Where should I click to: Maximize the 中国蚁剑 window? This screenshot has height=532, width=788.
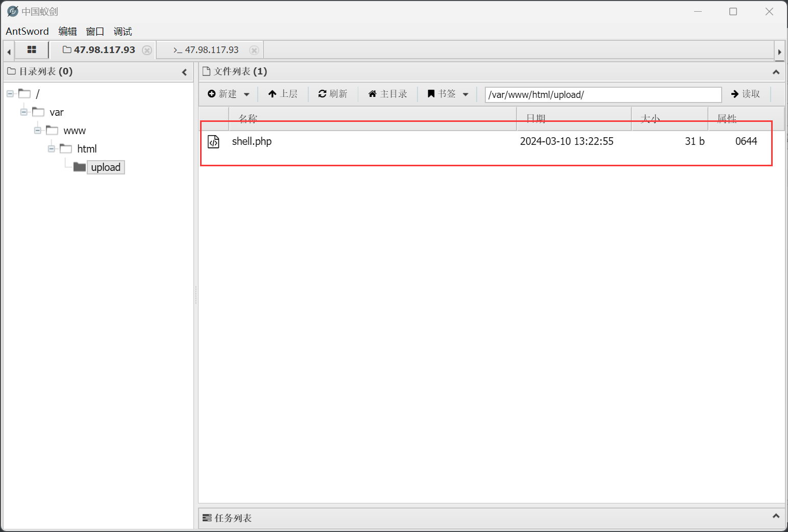click(733, 11)
